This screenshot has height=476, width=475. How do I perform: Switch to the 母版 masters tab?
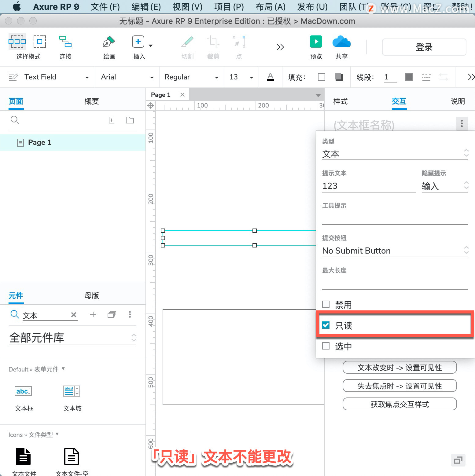[92, 295]
